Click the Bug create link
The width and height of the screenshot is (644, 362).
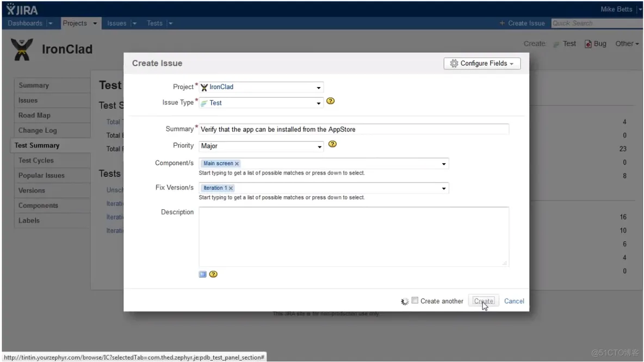point(599,43)
